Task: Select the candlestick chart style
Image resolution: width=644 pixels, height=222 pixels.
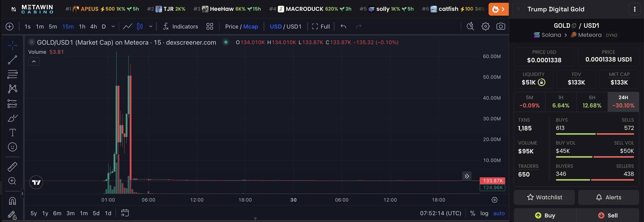Action: (x=140, y=26)
